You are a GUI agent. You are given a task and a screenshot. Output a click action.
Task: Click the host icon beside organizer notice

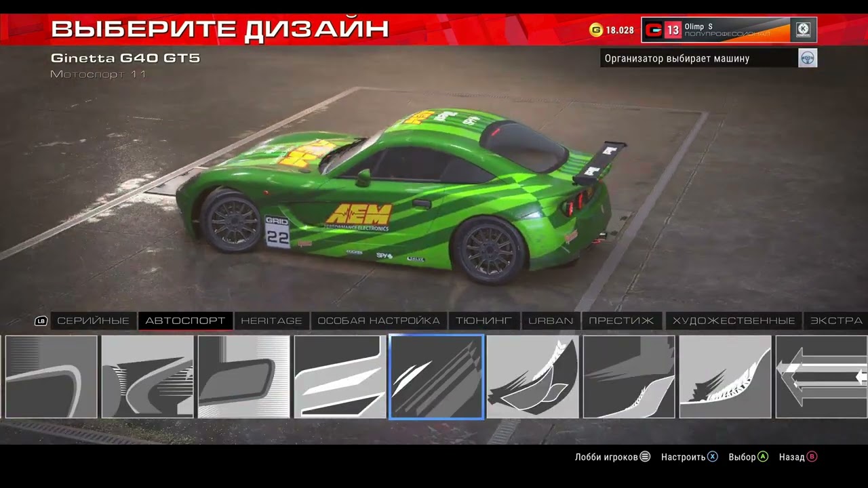click(807, 58)
